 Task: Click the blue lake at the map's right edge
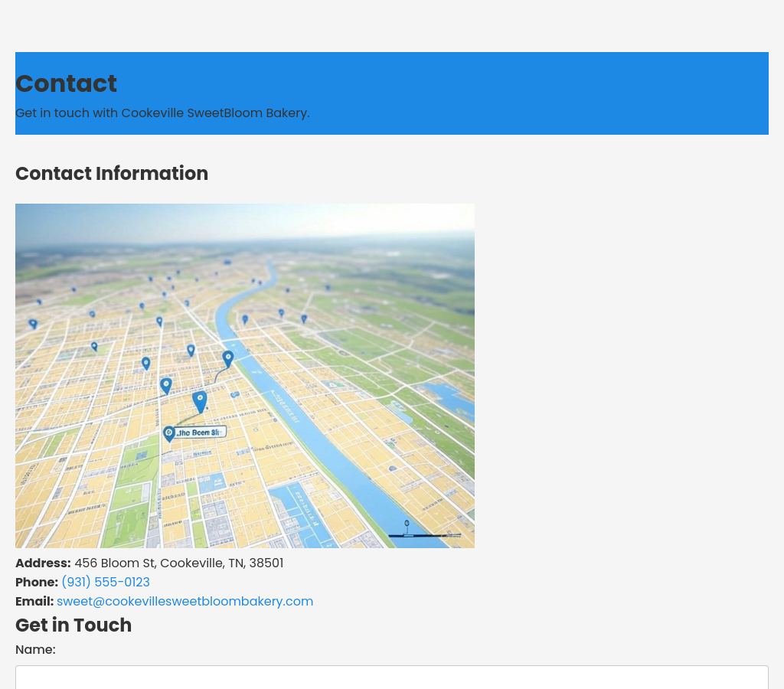(452, 397)
